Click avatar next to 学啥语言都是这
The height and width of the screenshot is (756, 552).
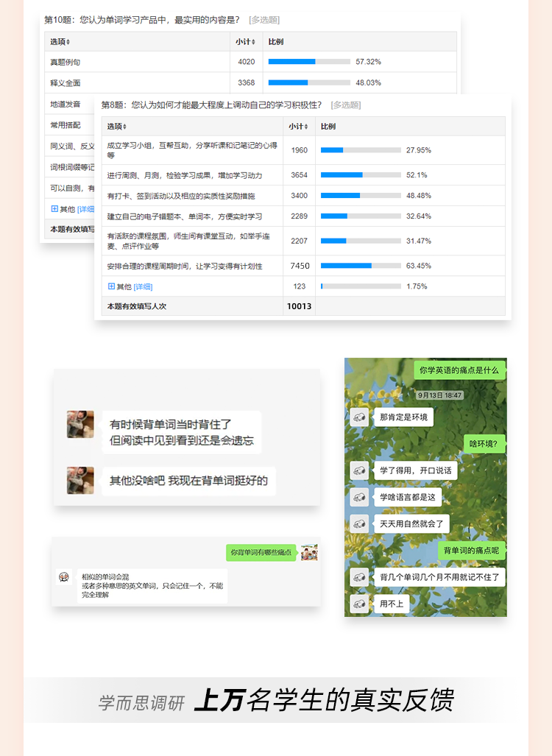click(x=359, y=497)
